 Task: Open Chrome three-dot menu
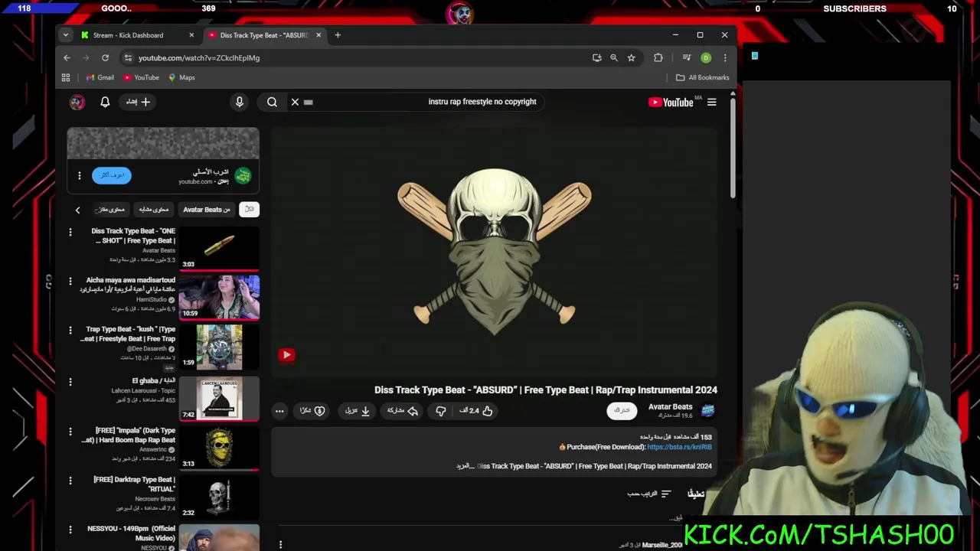pyautogui.click(x=725, y=57)
